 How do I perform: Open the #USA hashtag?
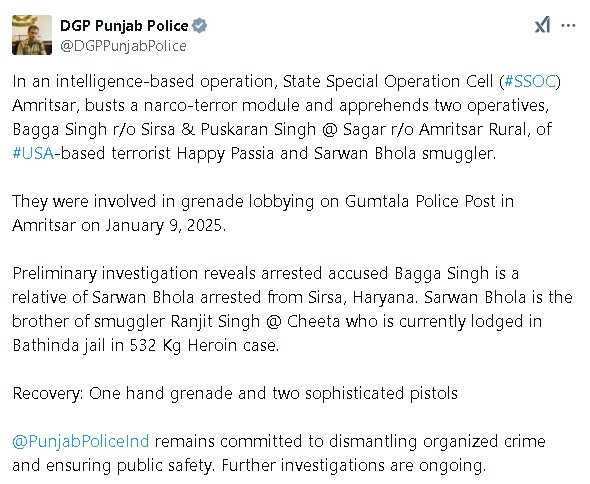33,153
